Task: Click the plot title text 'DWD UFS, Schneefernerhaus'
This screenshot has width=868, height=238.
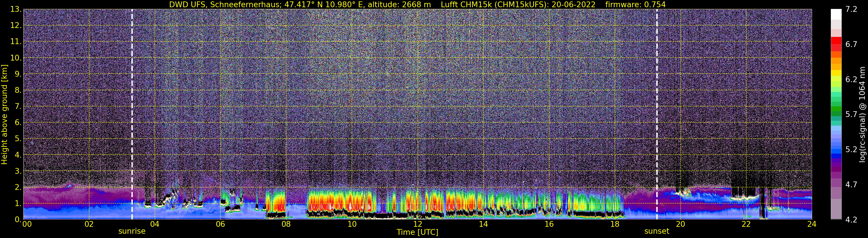Action: coord(224,4)
